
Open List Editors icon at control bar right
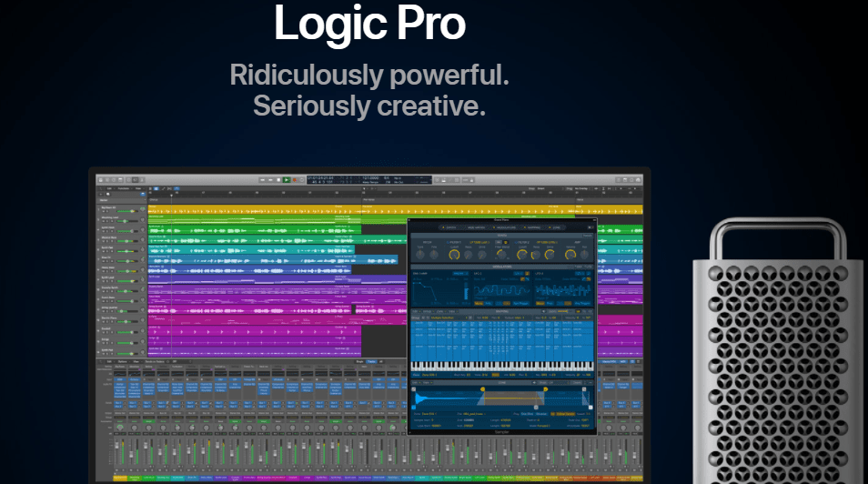pyautogui.click(x=619, y=180)
